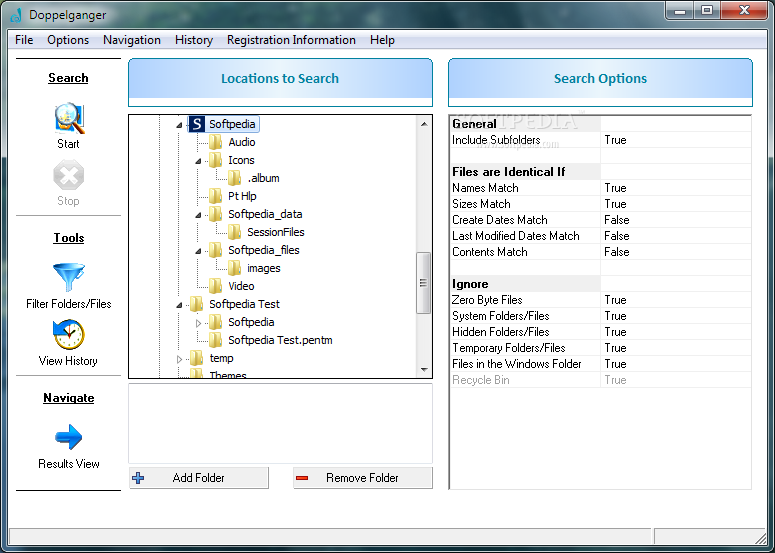This screenshot has height=553, width=775.
Task: Open the Registration Information menu
Action: pyautogui.click(x=291, y=40)
